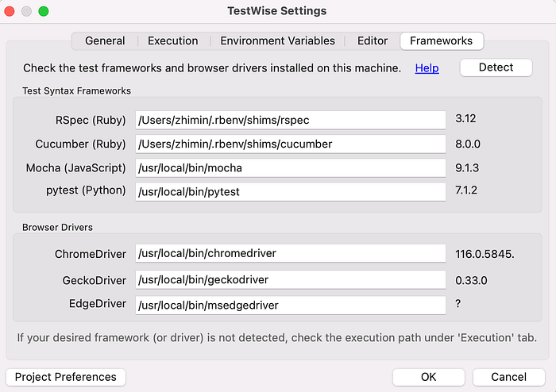
Task: Click the Test Syntax Frameworks heading
Action: (x=76, y=90)
